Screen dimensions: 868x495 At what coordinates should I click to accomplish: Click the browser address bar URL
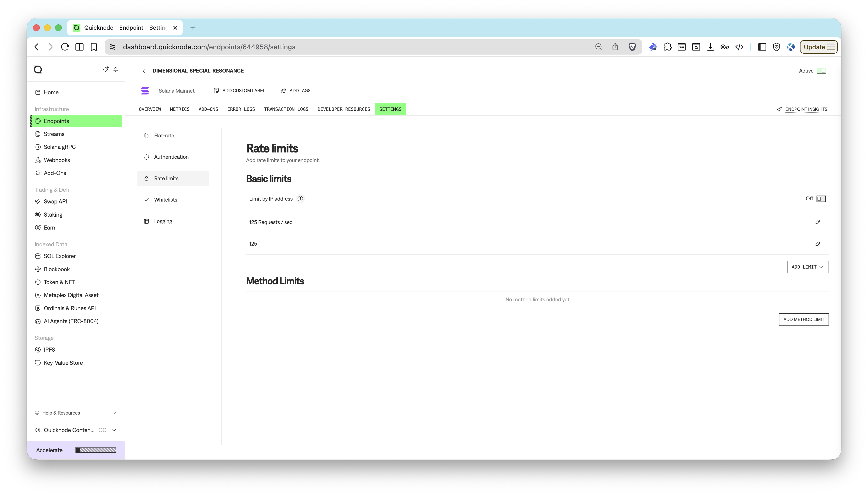[x=209, y=47]
